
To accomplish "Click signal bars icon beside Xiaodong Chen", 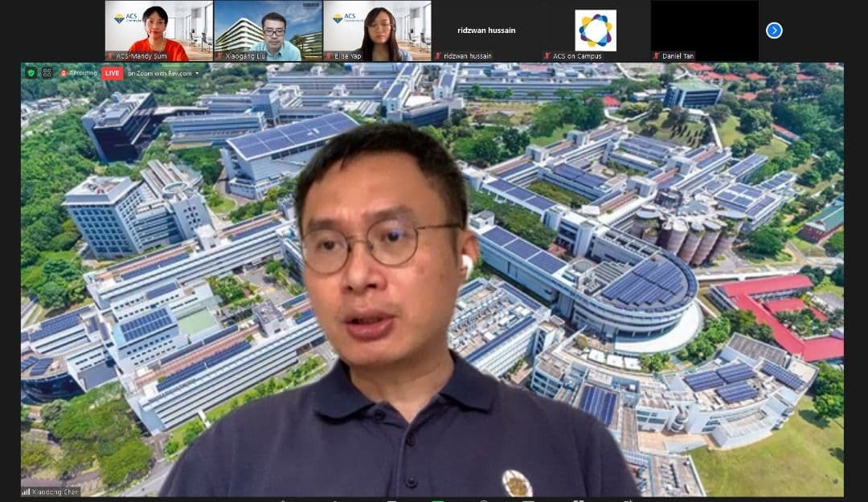I will click(27, 492).
